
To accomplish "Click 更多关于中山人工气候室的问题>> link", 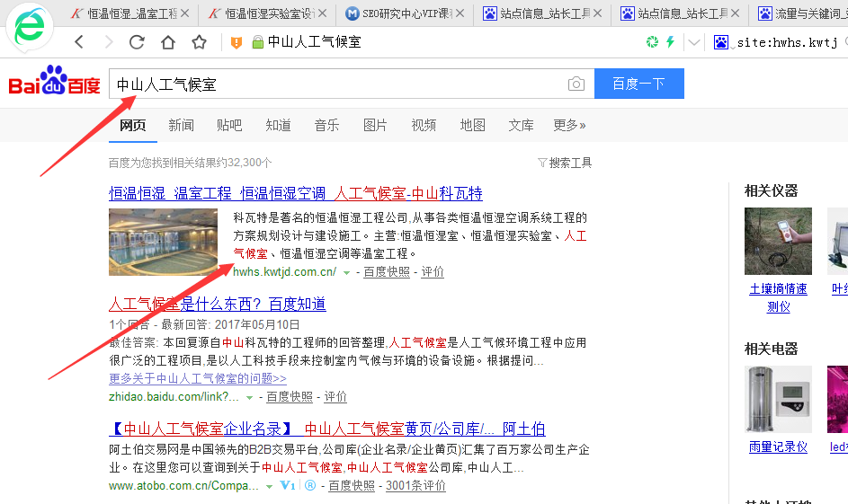I will pyautogui.click(x=198, y=378).
